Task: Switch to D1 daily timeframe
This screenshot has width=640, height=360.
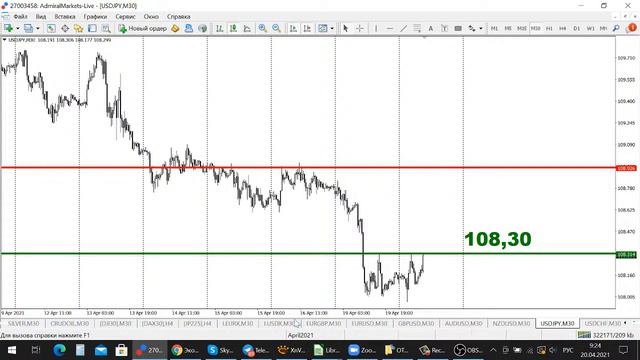Action: (577, 28)
